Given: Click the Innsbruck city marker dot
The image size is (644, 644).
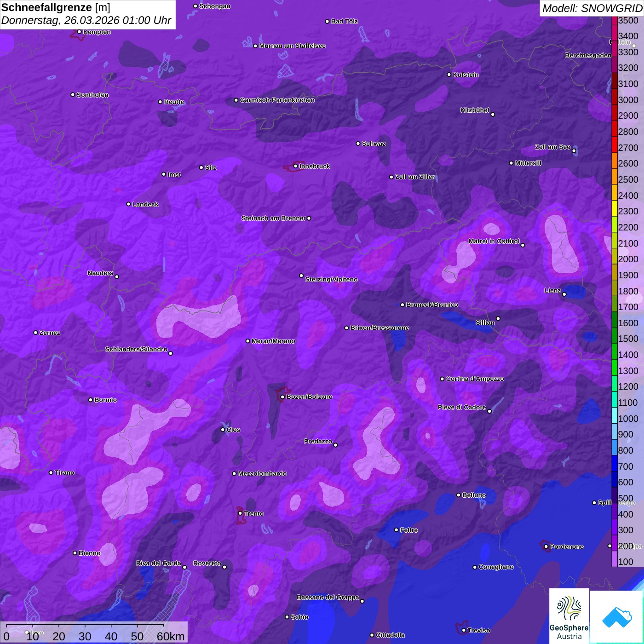Looking at the screenshot, I should point(295,166).
